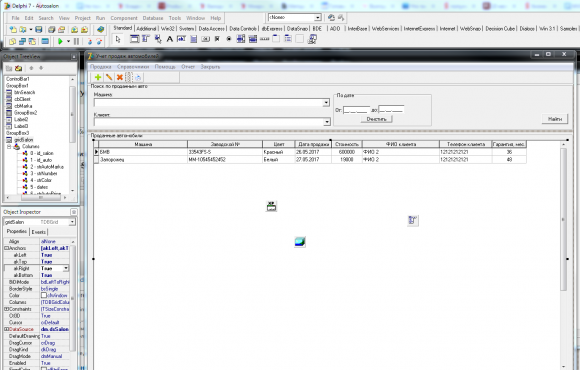Select the RadioButton component in palette
The image size is (580, 370).
click(x=229, y=39)
